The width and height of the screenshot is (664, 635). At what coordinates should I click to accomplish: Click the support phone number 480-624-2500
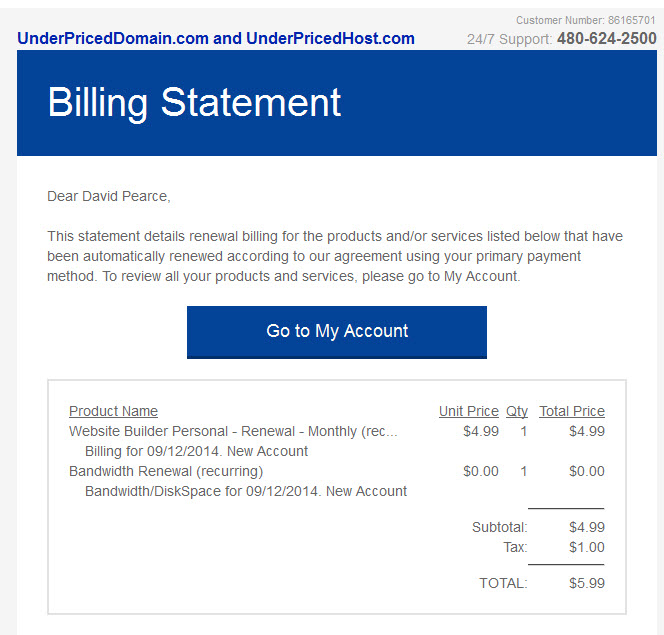click(606, 39)
